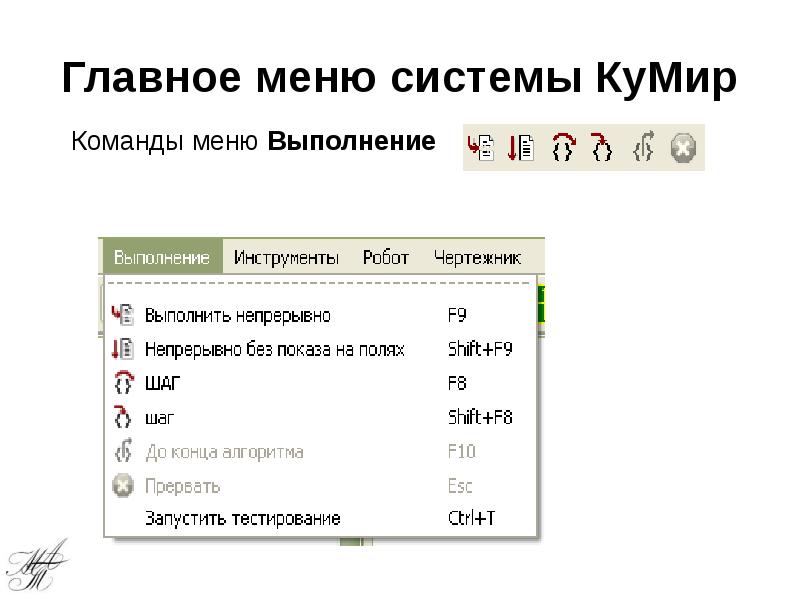Select the Прервать menu entry
This screenshot has height=600, width=800.
click(320, 486)
